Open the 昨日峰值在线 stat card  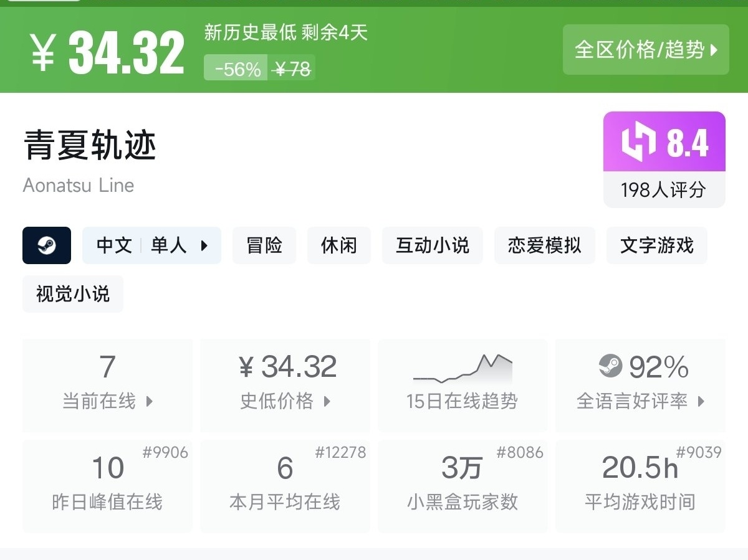(x=107, y=486)
